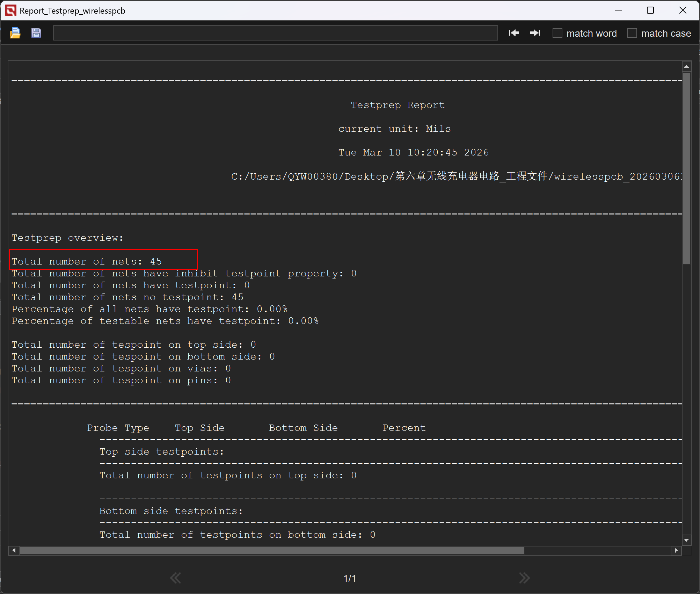Click the save report floppy icon

(x=36, y=33)
